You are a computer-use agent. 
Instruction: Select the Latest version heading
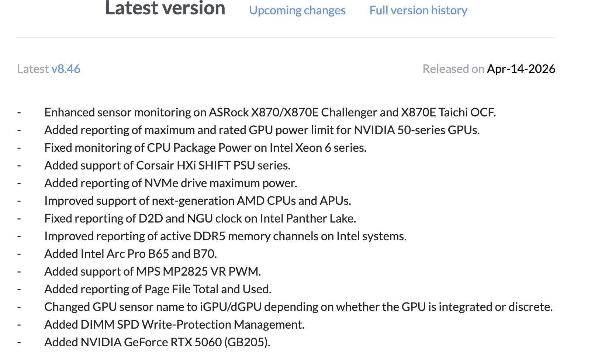pyautogui.click(x=165, y=8)
